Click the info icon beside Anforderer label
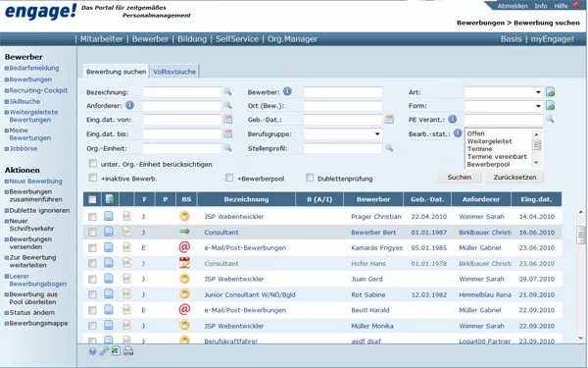588x368 pixels. [x=129, y=105]
